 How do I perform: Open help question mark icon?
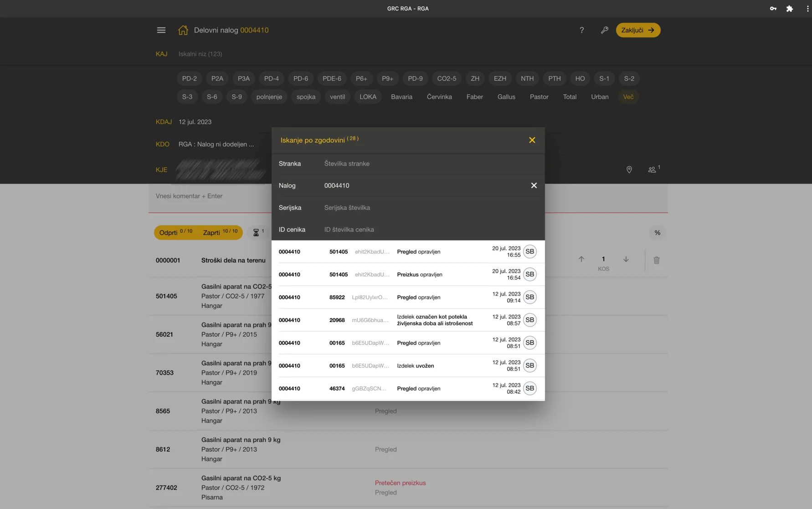point(581,30)
